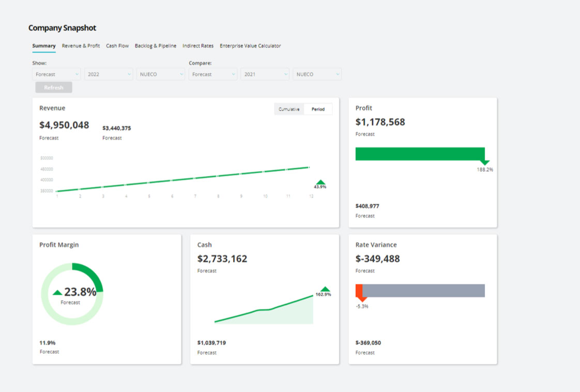Click the red Rate Variance -5.3% arrow marker

click(362, 298)
